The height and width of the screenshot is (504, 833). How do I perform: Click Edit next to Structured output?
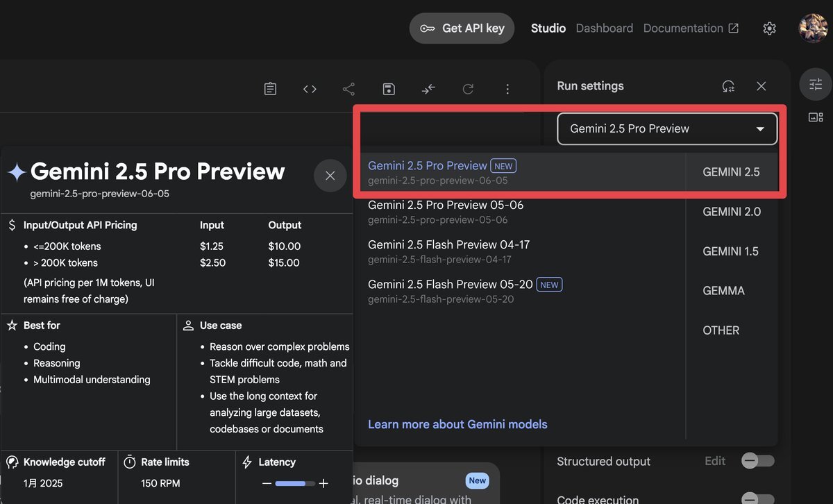715,461
